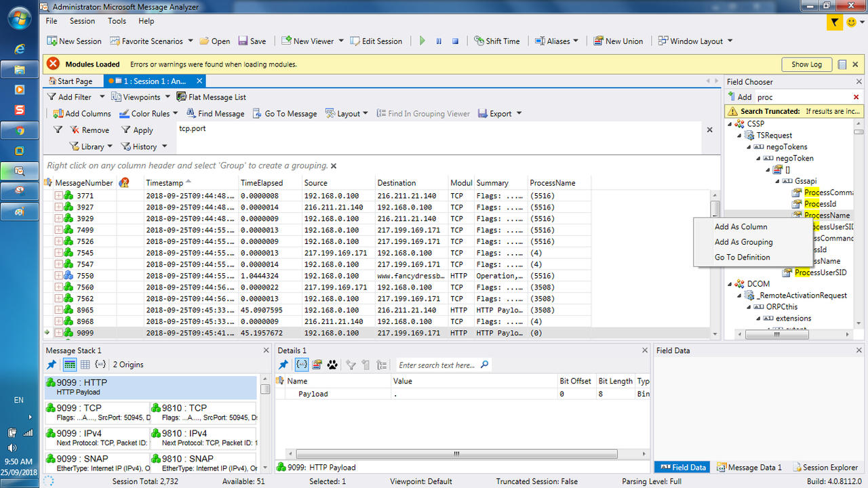Pin the Details 1 panel
Viewport: 868px width, 488px height.
coord(284,365)
